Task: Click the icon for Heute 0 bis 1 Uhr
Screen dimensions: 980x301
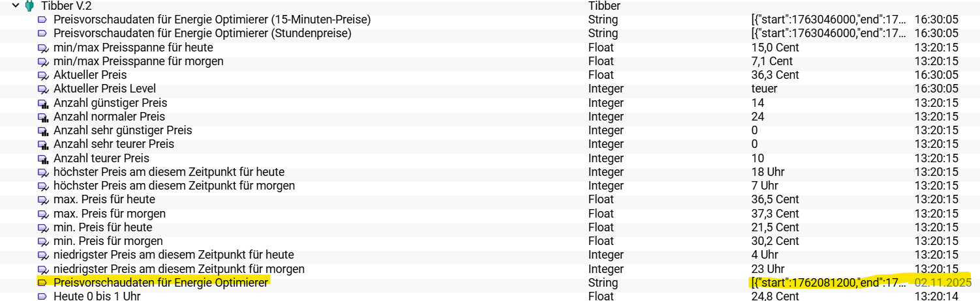Action: pos(43,296)
